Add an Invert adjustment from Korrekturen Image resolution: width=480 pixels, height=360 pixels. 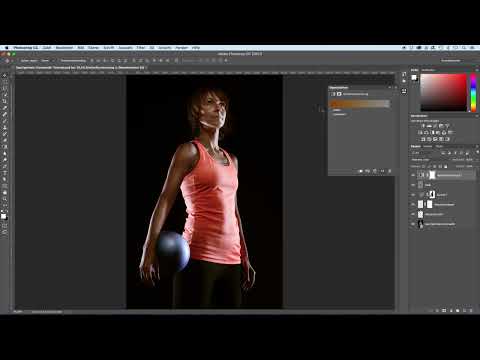[x=422, y=139]
